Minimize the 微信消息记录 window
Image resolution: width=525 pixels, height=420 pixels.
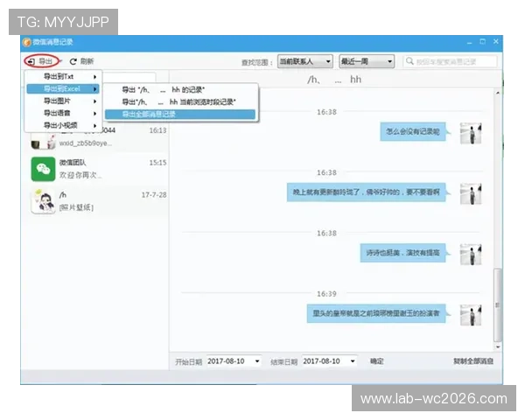point(469,42)
